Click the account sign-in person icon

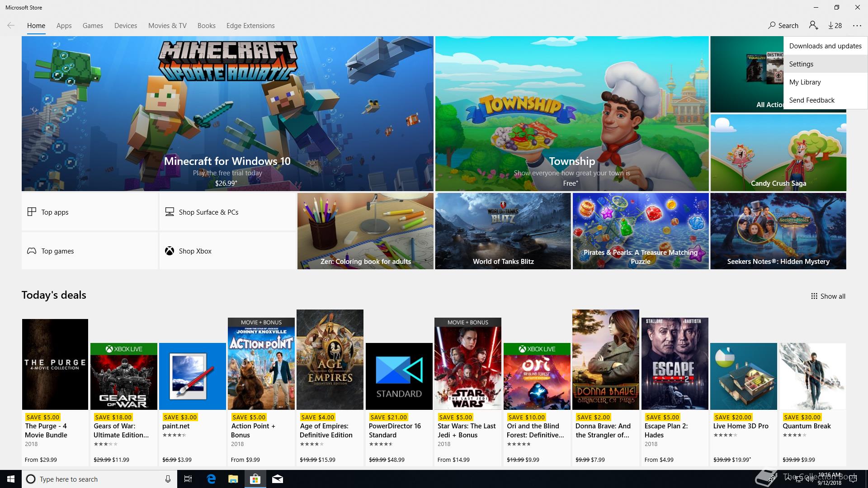tap(813, 25)
